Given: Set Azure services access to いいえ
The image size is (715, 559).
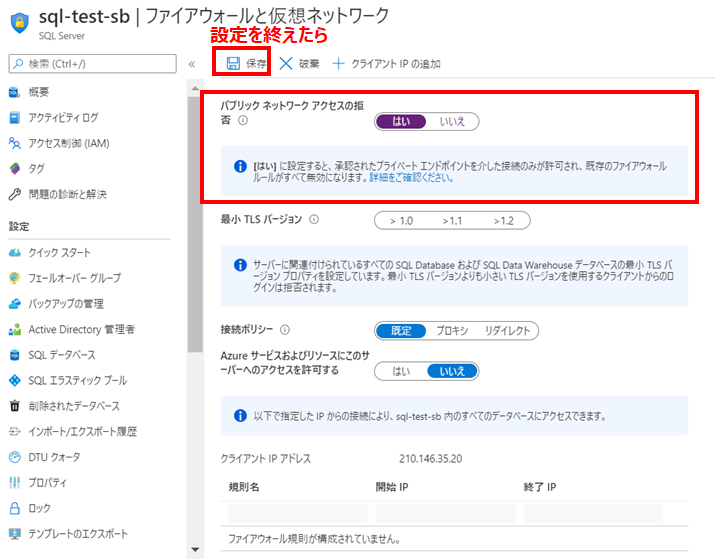Looking at the screenshot, I should click(x=452, y=372).
